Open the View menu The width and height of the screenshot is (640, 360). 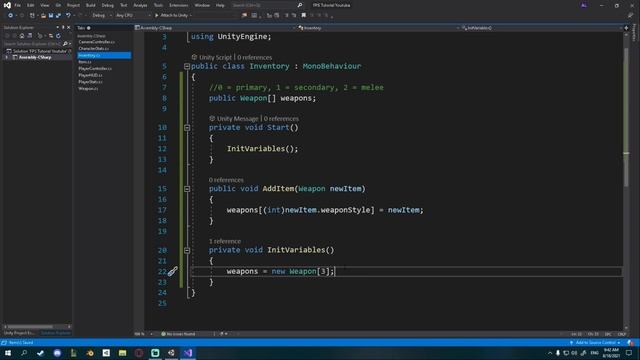point(44,5)
